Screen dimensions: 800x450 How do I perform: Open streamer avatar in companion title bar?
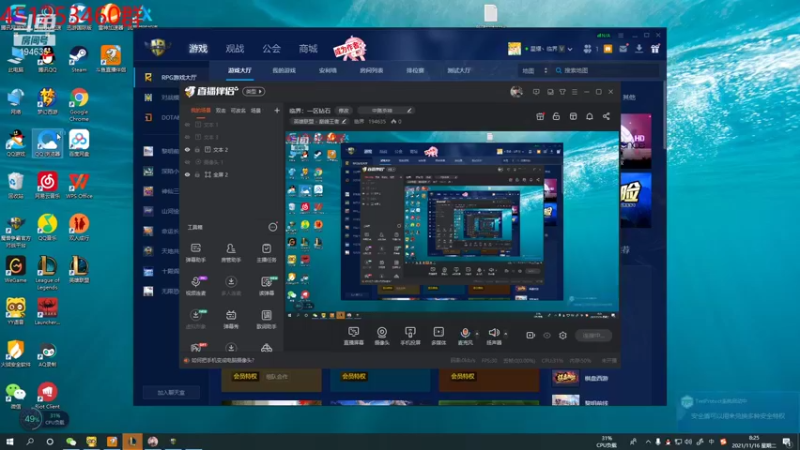click(x=516, y=92)
